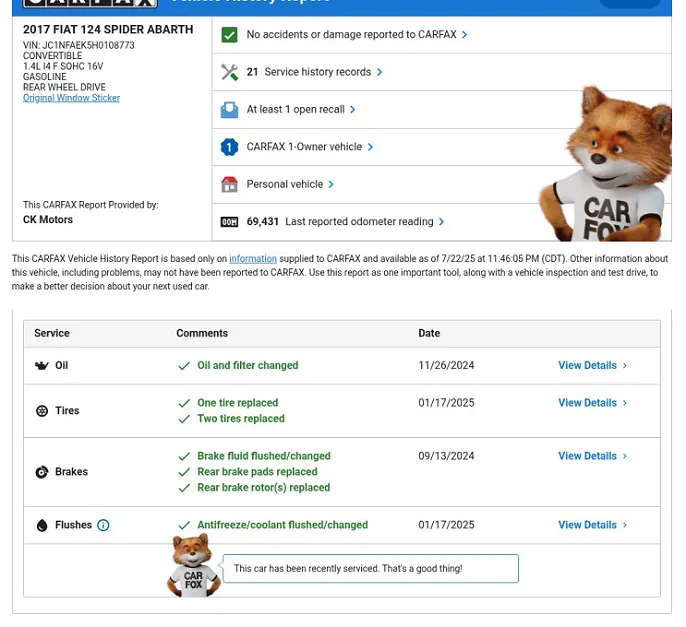686x627 pixels.
Task: Click the wrench service history icon
Action: (x=229, y=72)
